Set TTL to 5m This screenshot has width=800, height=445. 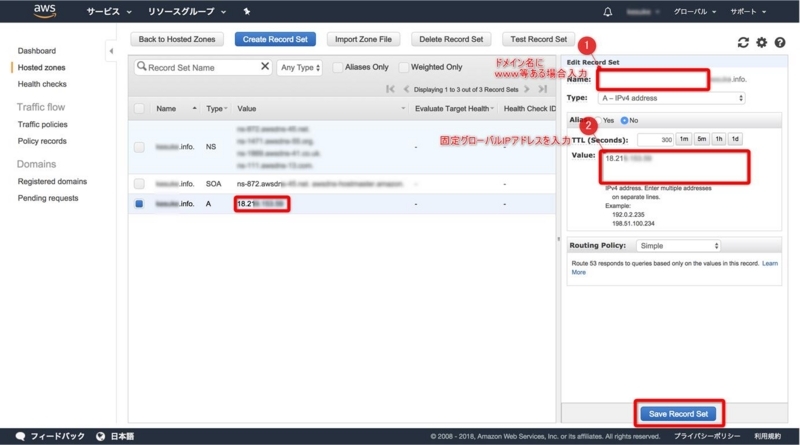pyautogui.click(x=702, y=139)
